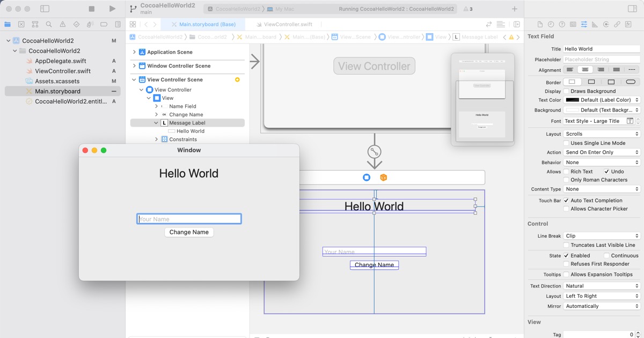Viewport: 644px width, 338px height.
Task: Show the Identity inspector
Action: [x=573, y=24]
